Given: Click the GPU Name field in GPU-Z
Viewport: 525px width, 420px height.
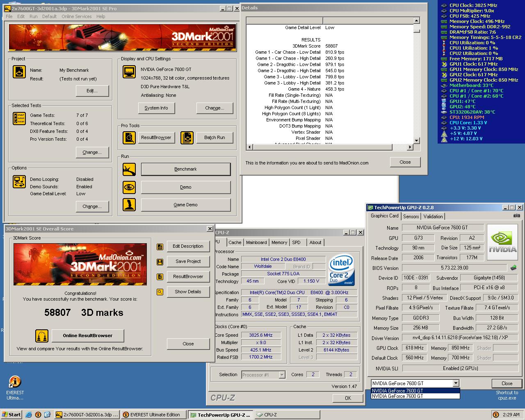Looking at the screenshot, I should [443, 228].
